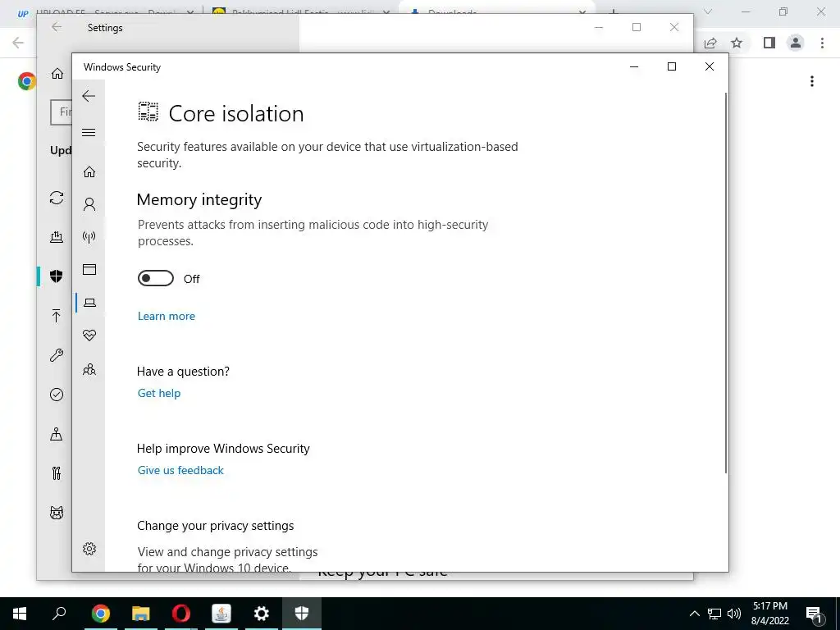Screen dimensions: 840x630
Task: Open Windows Security Home icon
Action: [x=89, y=172]
